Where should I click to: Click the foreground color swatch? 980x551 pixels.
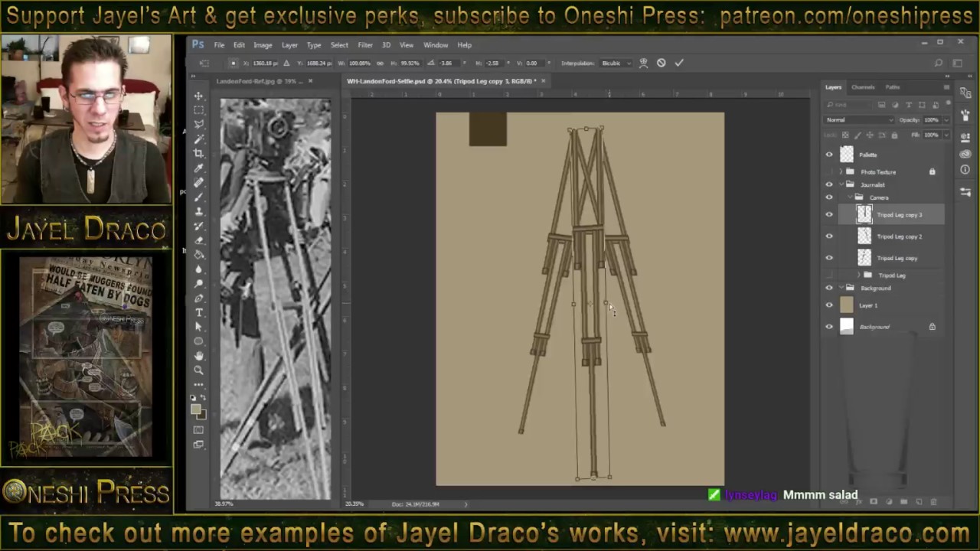click(x=196, y=410)
